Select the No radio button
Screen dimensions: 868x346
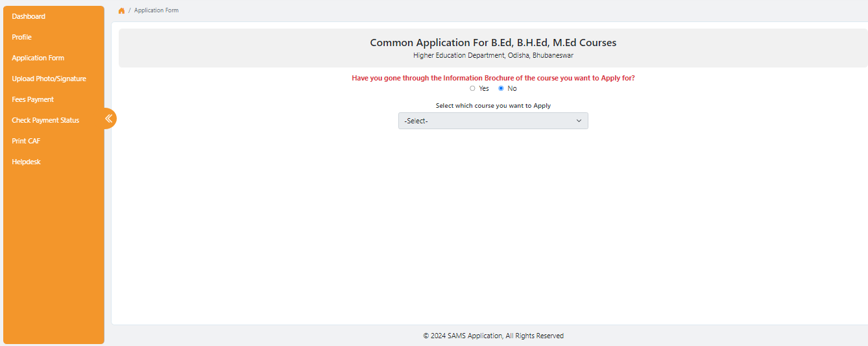coord(501,88)
